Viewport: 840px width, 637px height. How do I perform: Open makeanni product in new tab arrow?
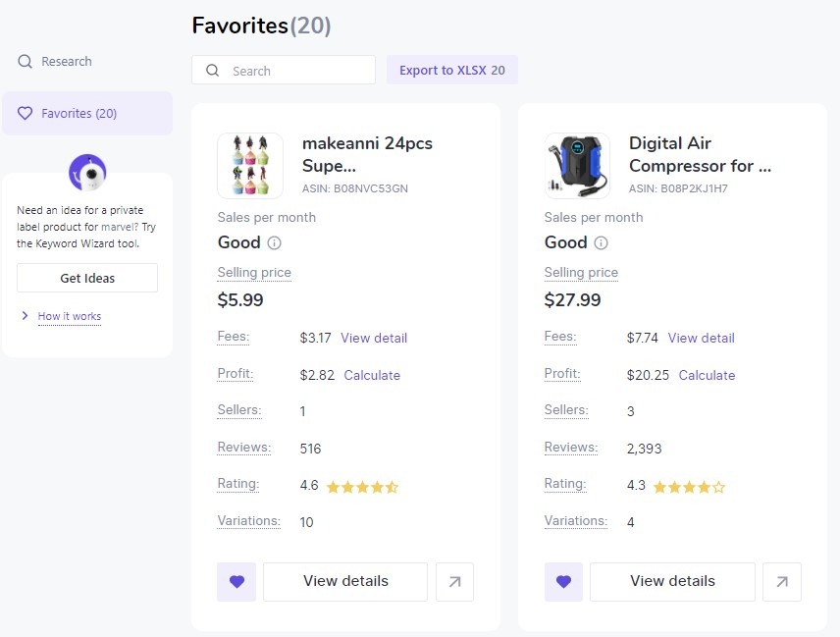454,582
